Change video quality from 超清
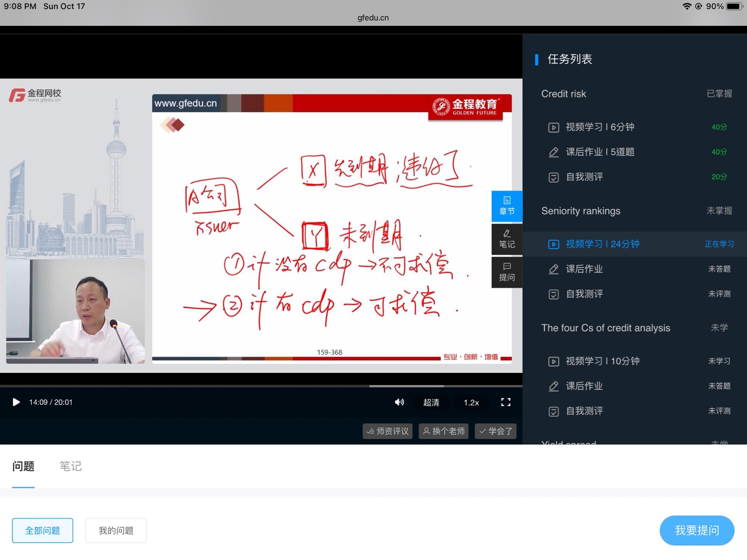 pyautogui.click(x=431, y=402)
